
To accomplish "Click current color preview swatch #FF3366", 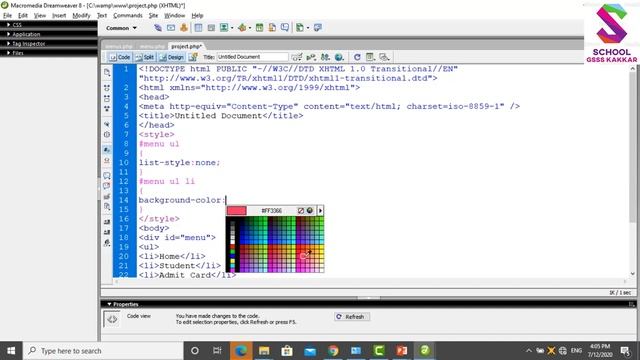I will [x=237, y=211].
